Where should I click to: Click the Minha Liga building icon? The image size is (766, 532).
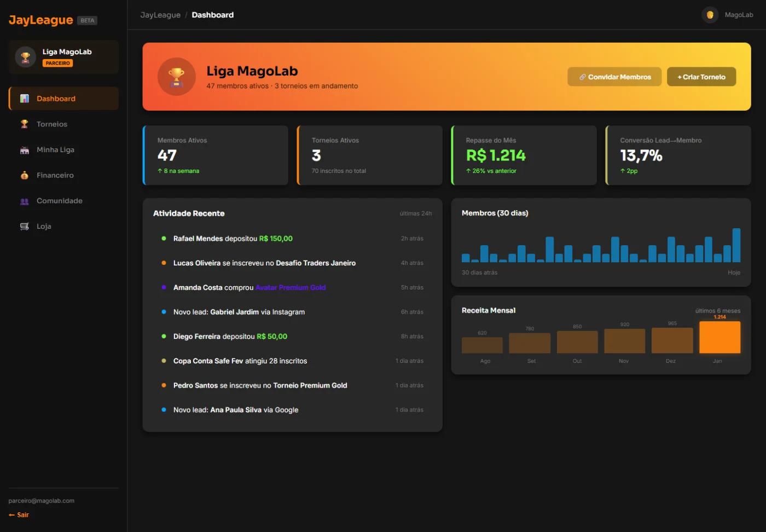pos(25,150)
